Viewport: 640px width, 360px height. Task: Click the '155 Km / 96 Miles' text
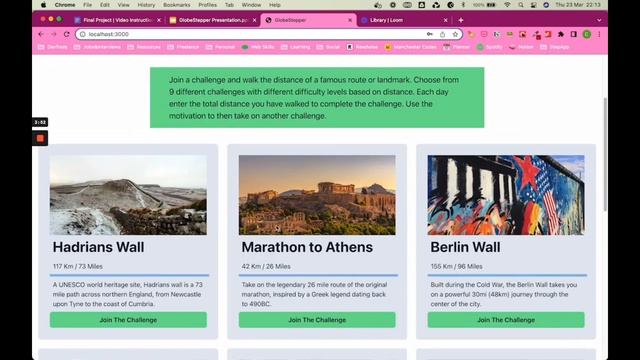click(x=456, y=267)
